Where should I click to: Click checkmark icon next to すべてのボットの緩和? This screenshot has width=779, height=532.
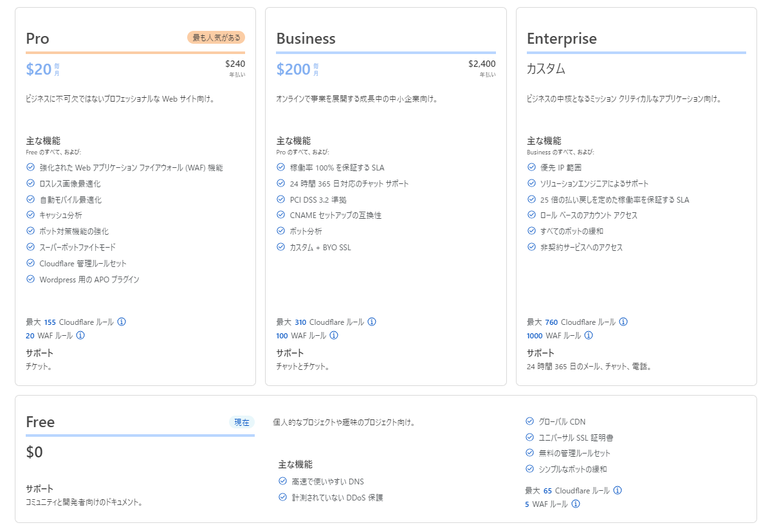coord(531,230)
